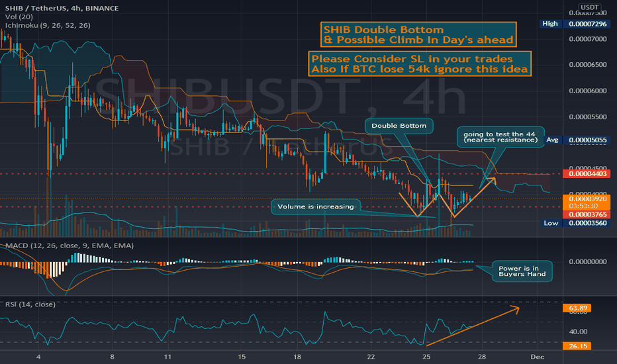Click the SHIB / TetherUS symbol title
The width and height of the screenshot is (617, 364).
pos(62,8)
